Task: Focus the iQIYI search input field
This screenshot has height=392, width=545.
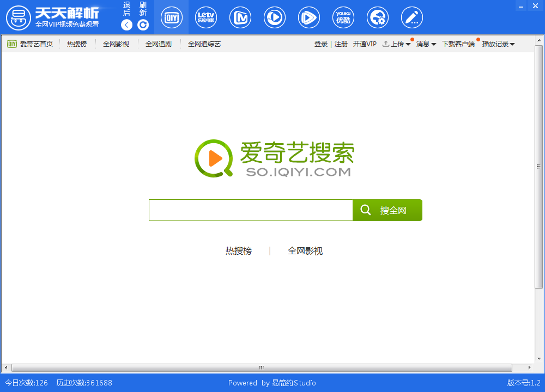Action: coord(251,210)
